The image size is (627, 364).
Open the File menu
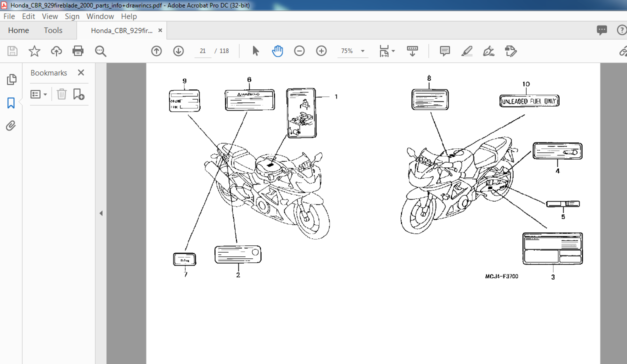click(x=9, y=16)
